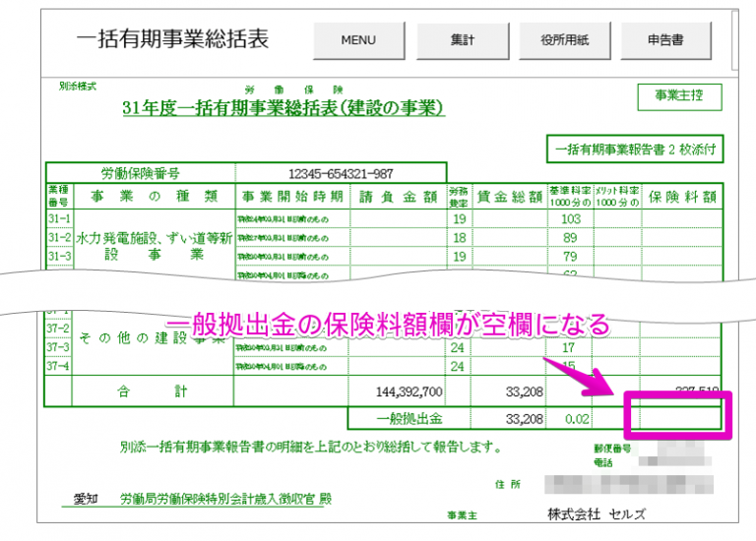Select the 賃金総額 total 33,208 in 合計 row

click(524, 391)
